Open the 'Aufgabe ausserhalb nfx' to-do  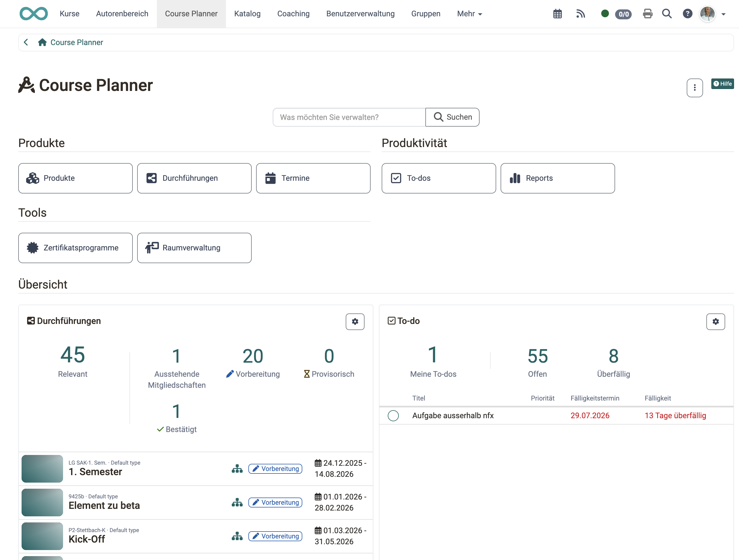click(x=453, y=416)
